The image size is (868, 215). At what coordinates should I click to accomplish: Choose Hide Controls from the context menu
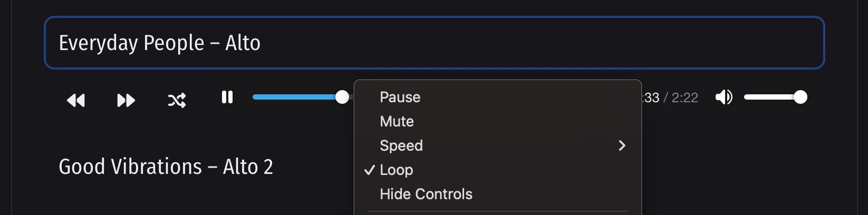426,194
